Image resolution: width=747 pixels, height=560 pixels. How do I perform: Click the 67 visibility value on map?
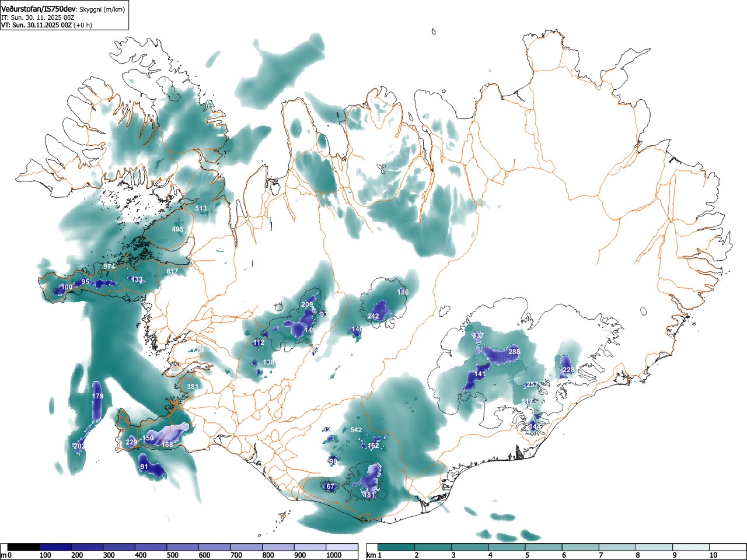330,487
